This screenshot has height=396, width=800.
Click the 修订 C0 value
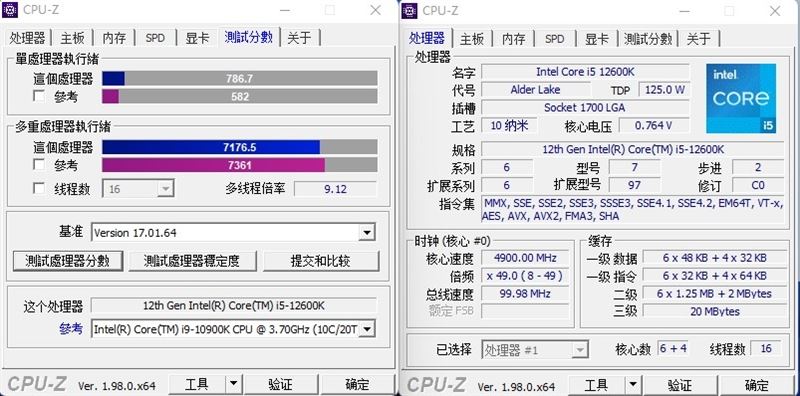coord(758,185)
